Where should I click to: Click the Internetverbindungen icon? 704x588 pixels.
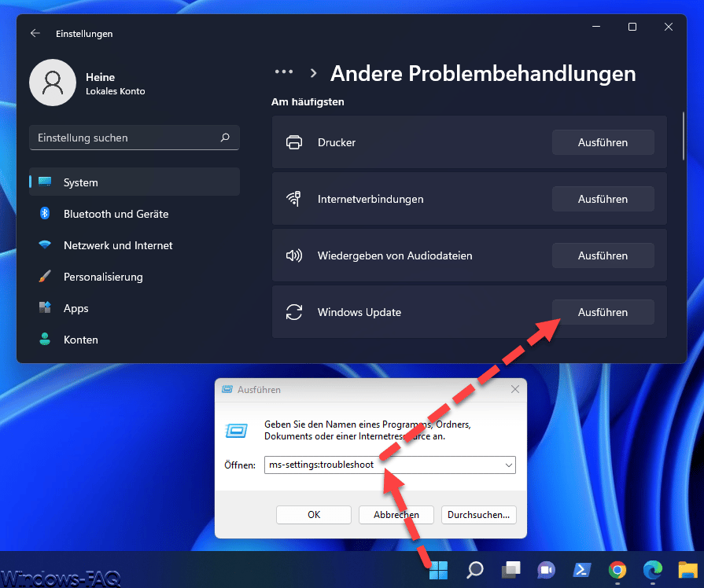pos(294,199)
